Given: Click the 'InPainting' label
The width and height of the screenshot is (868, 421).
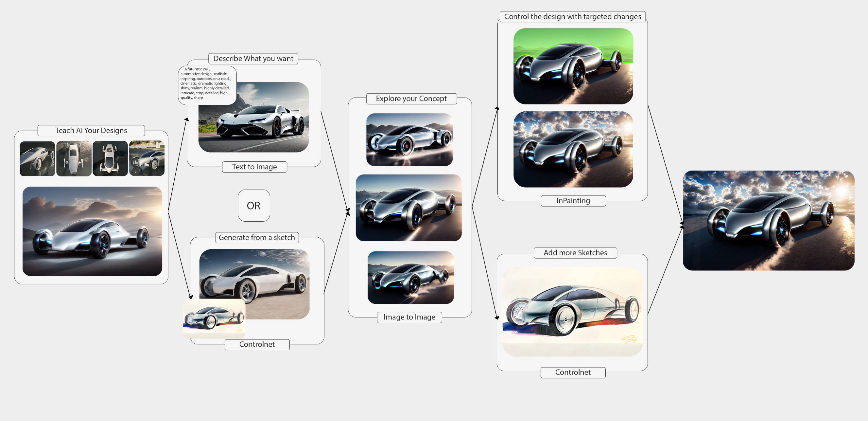Looking at the screenshot, I should click(x=573, y=201).
